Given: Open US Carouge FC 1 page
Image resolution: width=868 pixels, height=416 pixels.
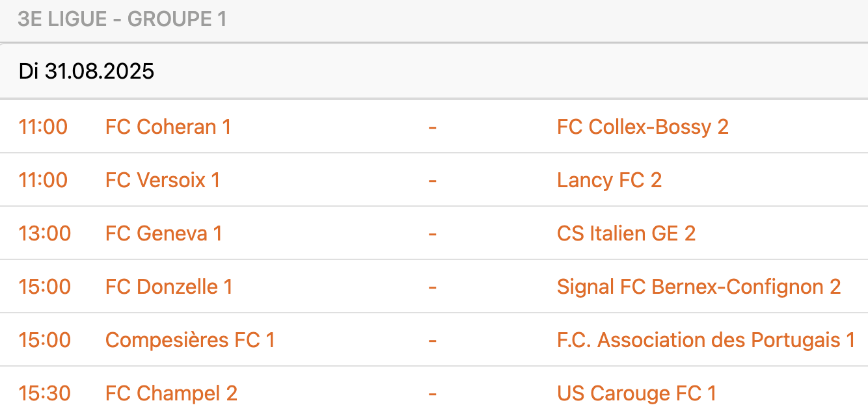Looking at the screenshot, I should pos(636,393).
